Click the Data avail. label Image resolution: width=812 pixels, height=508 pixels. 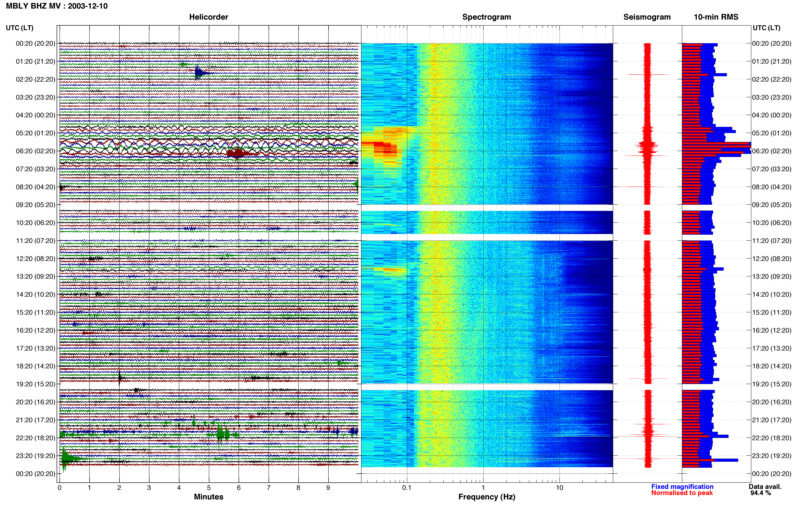point(765,486)
